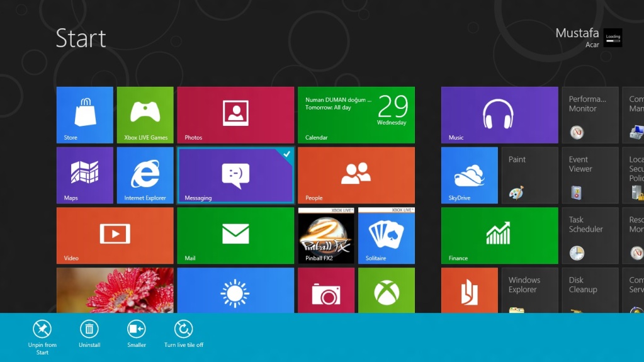The image size is (644, 362).
Task: Launch Xbox LIVE Games tile
Action: (145, 115)
